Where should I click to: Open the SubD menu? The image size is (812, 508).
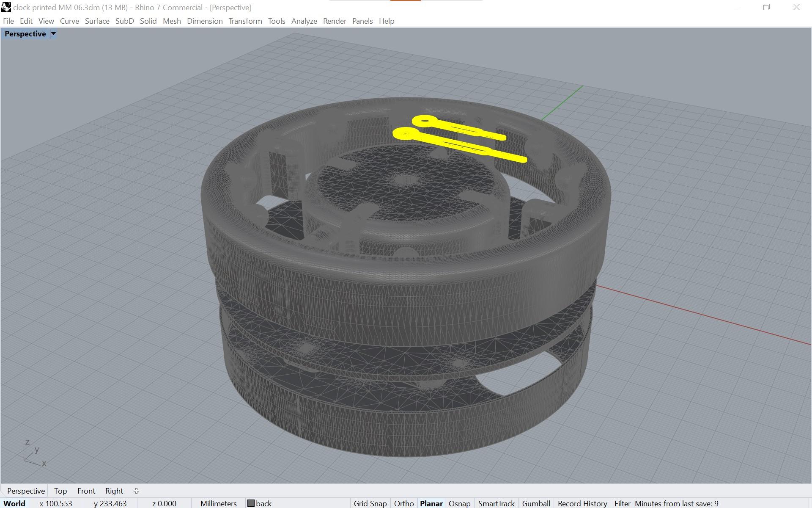click(x=124, y=21)
